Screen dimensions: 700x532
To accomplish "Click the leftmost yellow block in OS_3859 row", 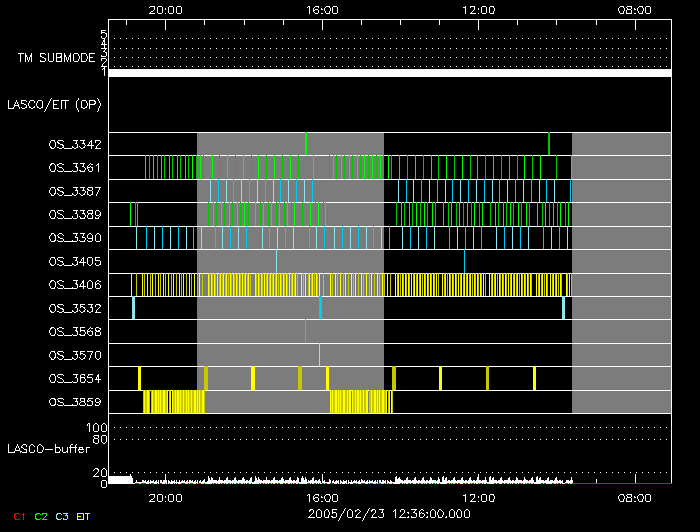I will click(x=174, y=402).
